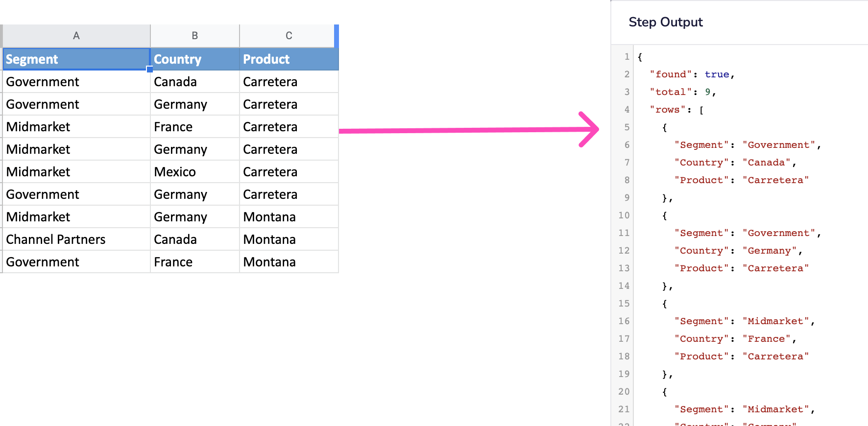This screenshot has height=426, width=868.
Task: Click the "rows" key in JSON output
Action: coord(667,110)
